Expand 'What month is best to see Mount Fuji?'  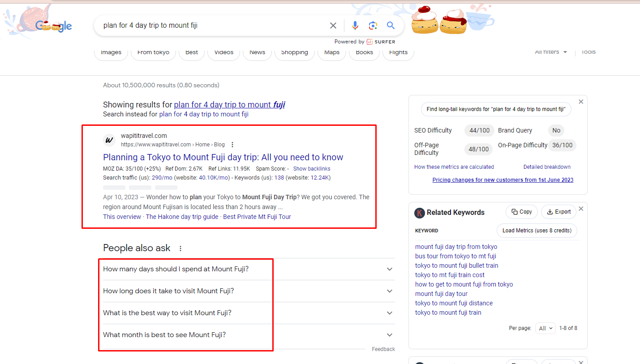point(249,335)
